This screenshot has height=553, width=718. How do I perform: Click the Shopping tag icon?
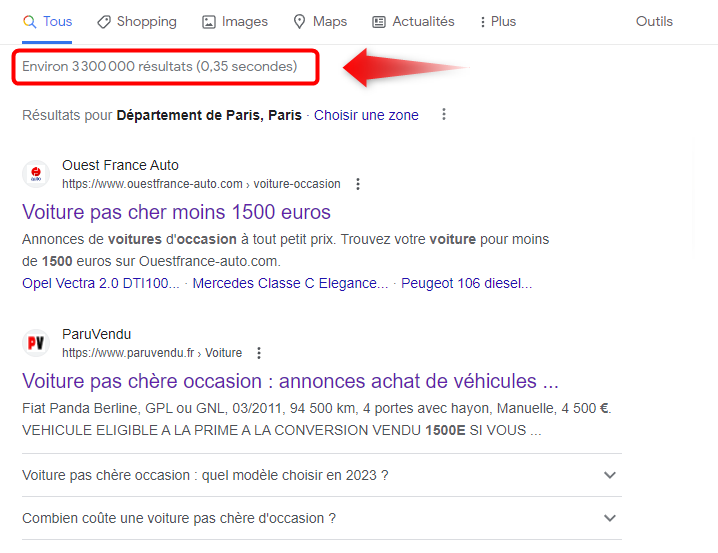104,22
